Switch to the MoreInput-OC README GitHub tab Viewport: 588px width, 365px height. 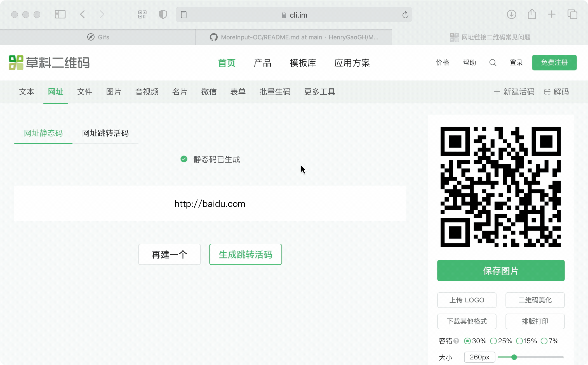click(x=294, y=37)
